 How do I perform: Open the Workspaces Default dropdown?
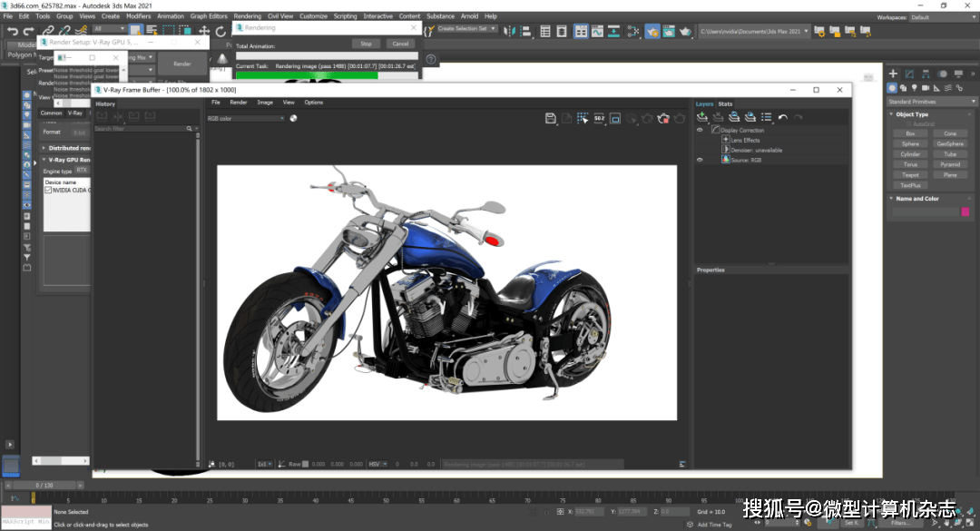point(942,17)
